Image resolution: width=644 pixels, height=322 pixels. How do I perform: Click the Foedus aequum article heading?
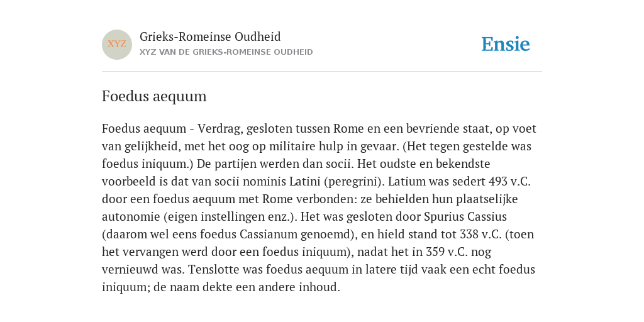pyautogui.click(x=154, y=96)
